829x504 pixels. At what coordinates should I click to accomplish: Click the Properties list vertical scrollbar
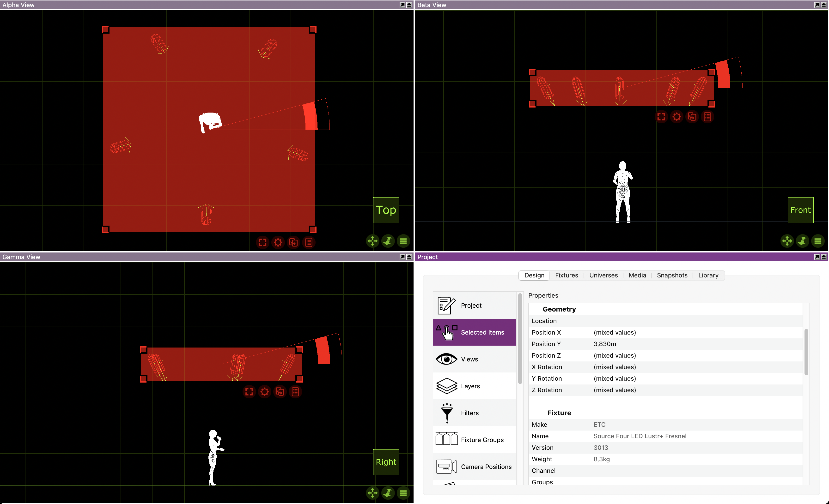806,352
